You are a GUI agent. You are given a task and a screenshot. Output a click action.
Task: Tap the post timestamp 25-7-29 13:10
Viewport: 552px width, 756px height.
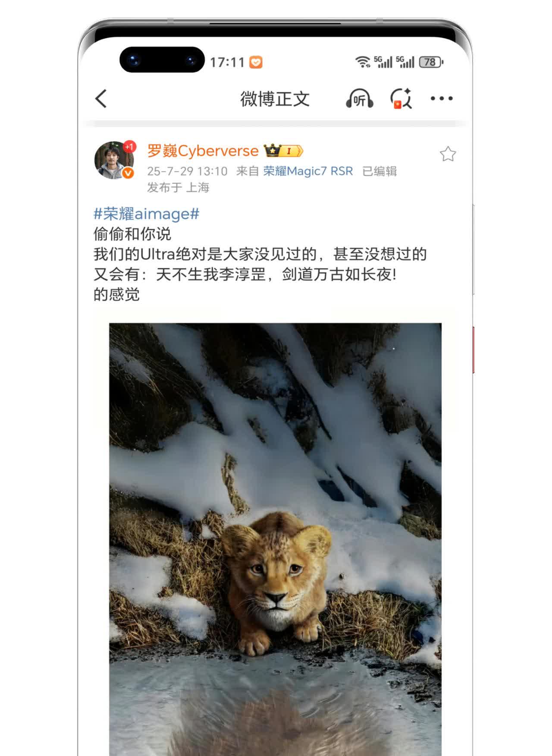[x=187, y=171]
